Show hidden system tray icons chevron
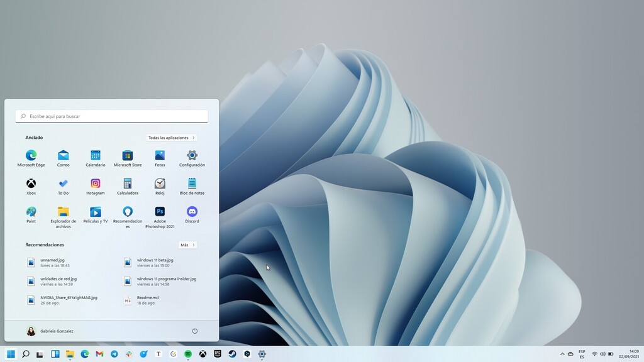Screen dimensions: 644x362 [562, 354]
